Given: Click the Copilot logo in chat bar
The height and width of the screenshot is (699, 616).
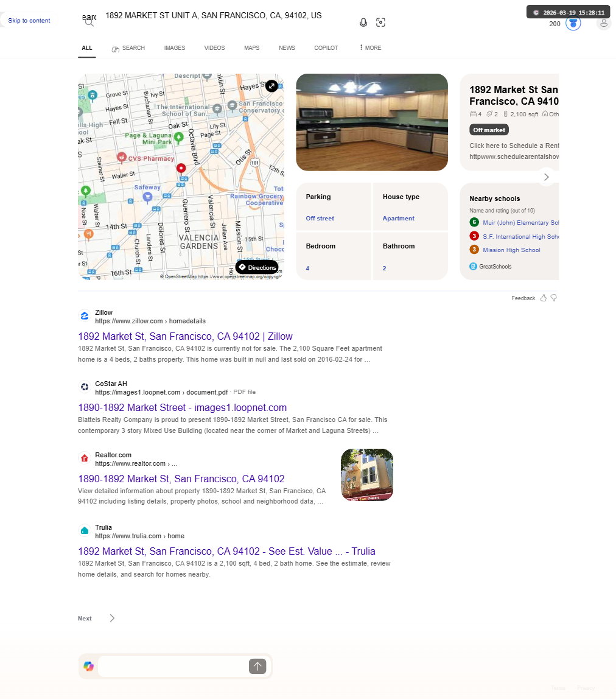Looking at the screenshot, I should pyautogui.click(x=89, y=666).
